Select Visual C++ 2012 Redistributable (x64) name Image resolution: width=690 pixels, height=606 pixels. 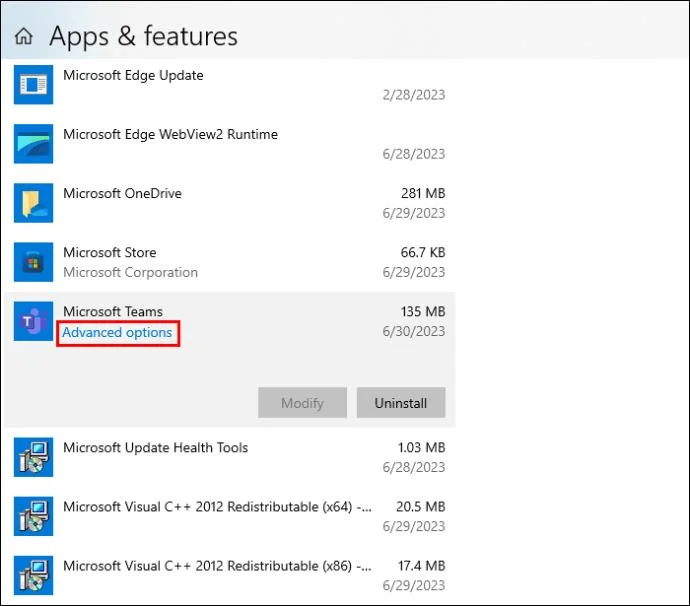click(217, 507)
